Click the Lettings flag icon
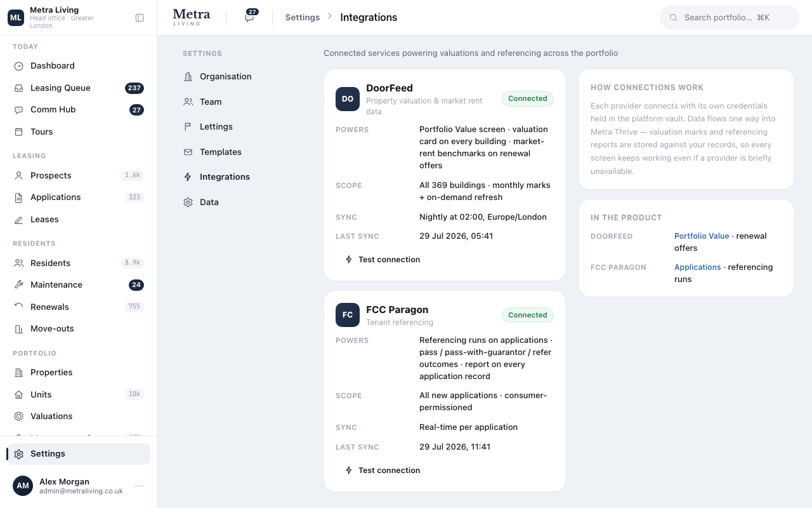 pyautogui.click(x=188, y=127)
